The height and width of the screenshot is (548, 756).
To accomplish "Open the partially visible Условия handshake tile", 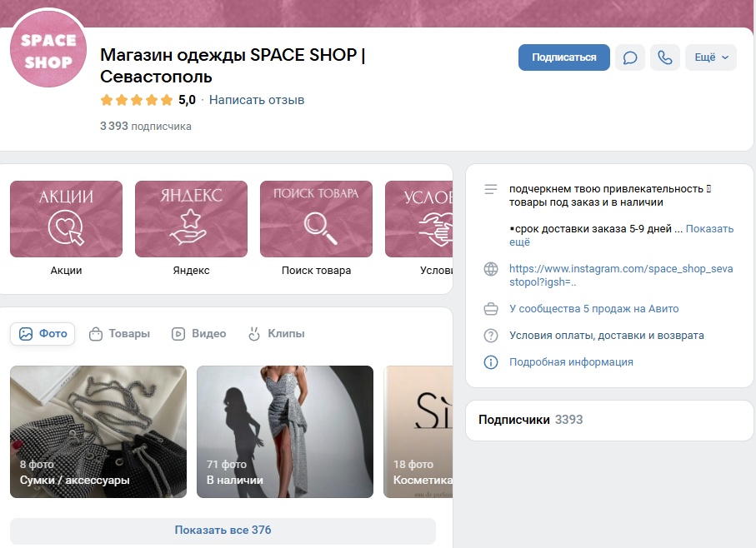I will (x=418, y=219).
